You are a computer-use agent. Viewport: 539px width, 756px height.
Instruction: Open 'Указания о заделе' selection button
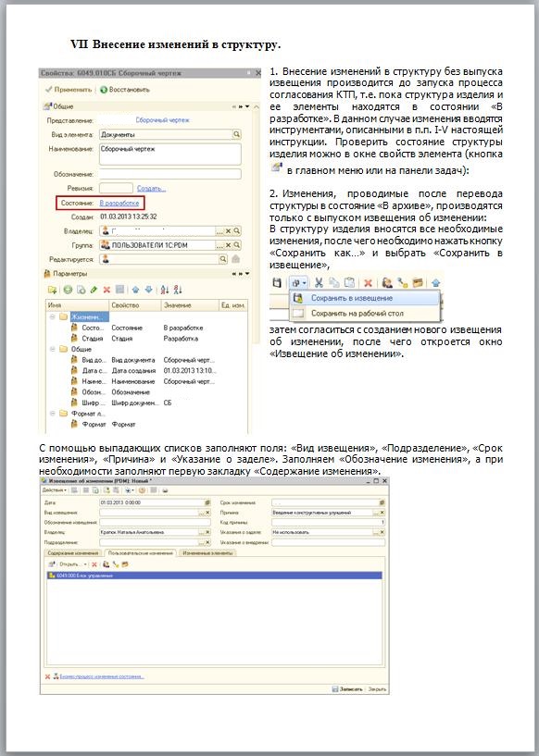point(375,532)
